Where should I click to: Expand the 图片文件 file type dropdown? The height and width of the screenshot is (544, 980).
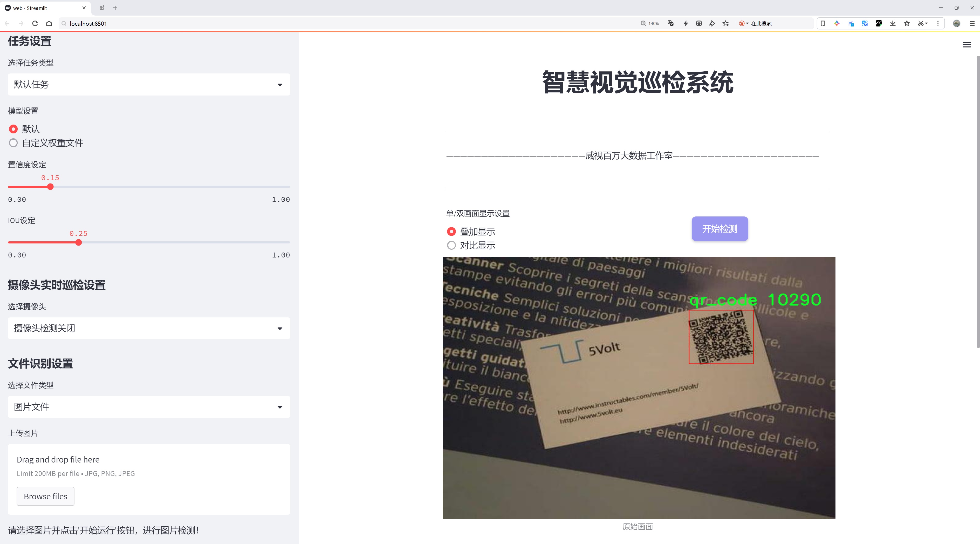click(x=149, y=407)
